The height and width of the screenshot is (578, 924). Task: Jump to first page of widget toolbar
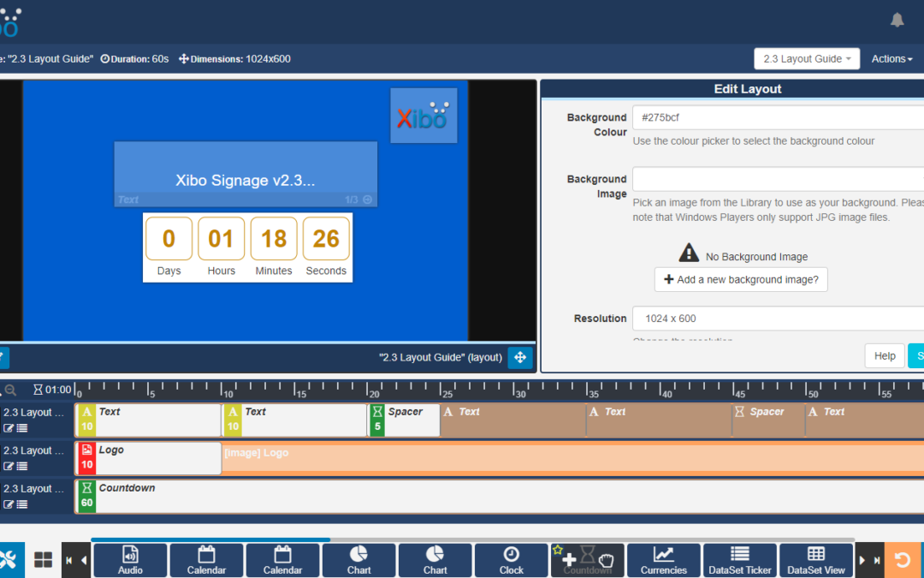click(x=69, y=560)
